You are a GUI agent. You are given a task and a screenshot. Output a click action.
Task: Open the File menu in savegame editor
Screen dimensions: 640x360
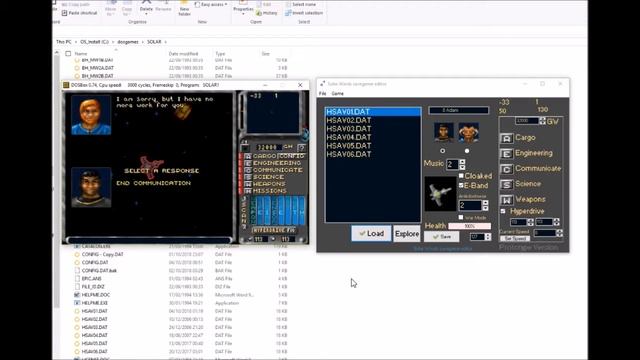pos(322,94)
